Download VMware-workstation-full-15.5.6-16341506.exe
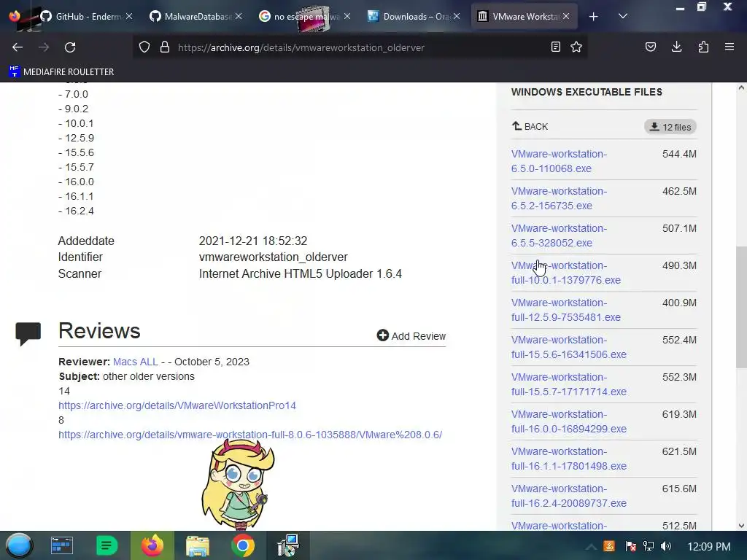 [569, 346]
